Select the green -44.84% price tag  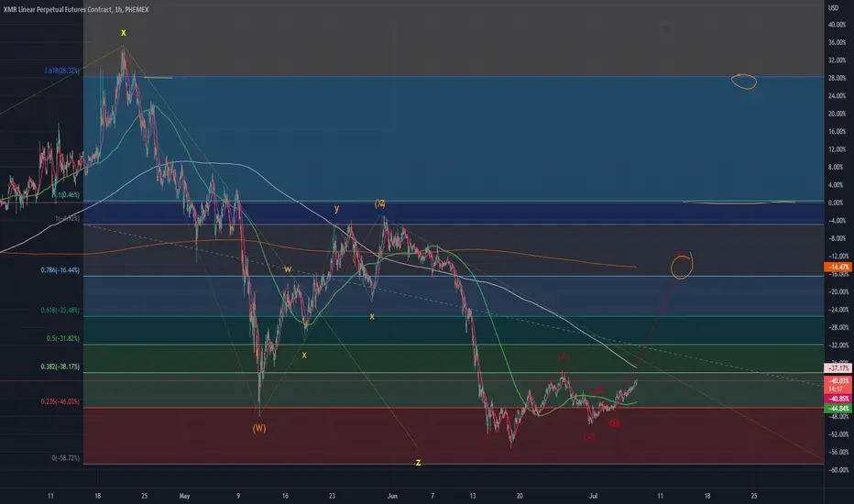pyautogui.click(x=838, y=409)
